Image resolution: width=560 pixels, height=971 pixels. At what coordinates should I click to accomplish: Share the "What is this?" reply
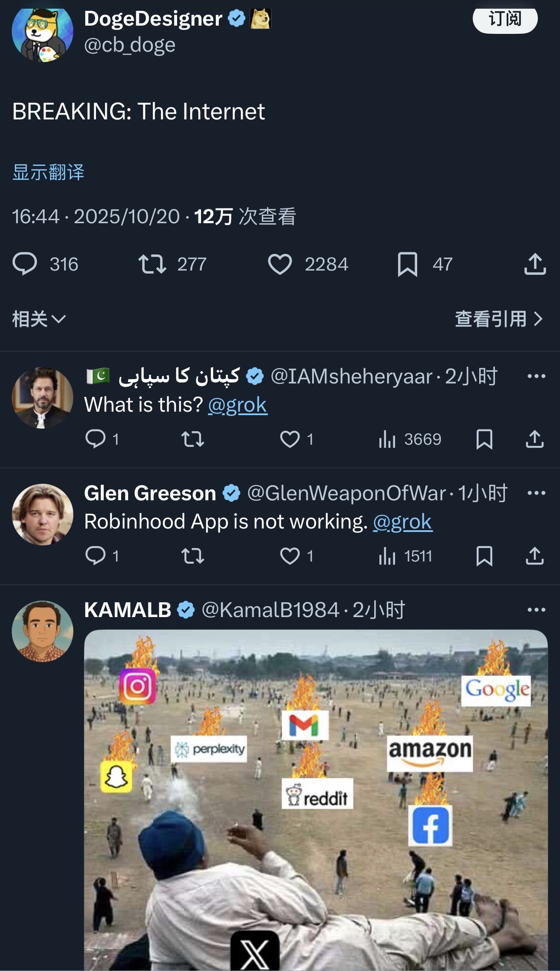pyautogui.click(x=534, y=439)
